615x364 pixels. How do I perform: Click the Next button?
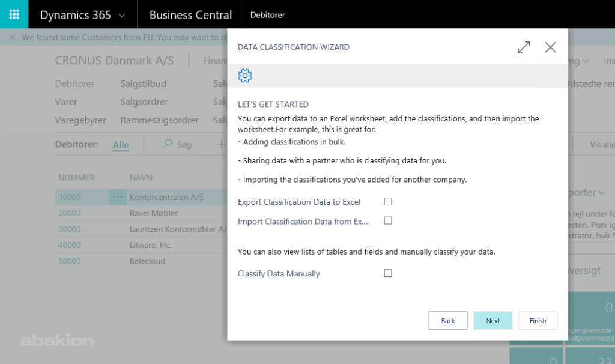[x=492, y=321]
